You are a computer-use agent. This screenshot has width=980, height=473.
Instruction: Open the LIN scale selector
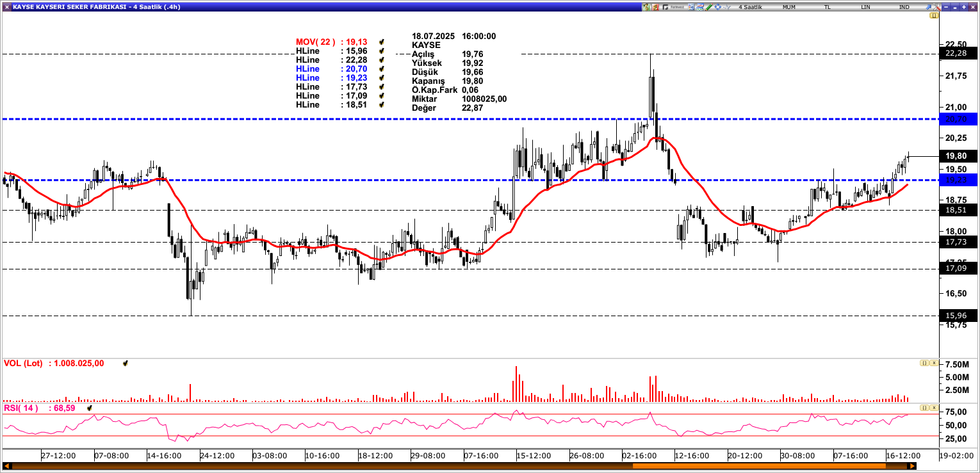865,7
